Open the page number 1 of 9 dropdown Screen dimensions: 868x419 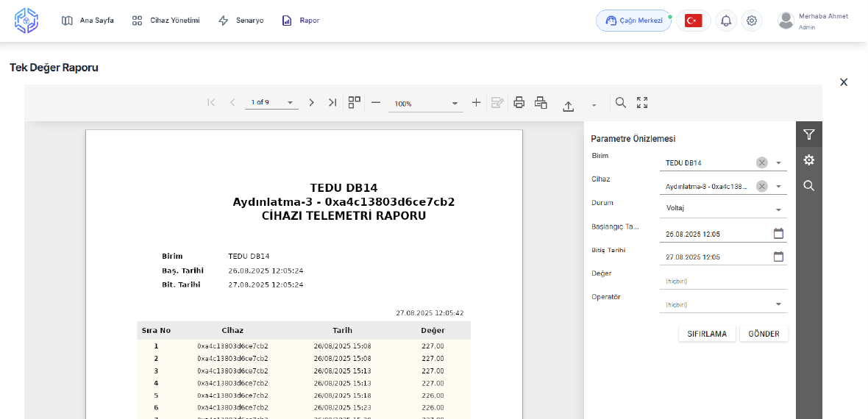(x=290, y=103)
